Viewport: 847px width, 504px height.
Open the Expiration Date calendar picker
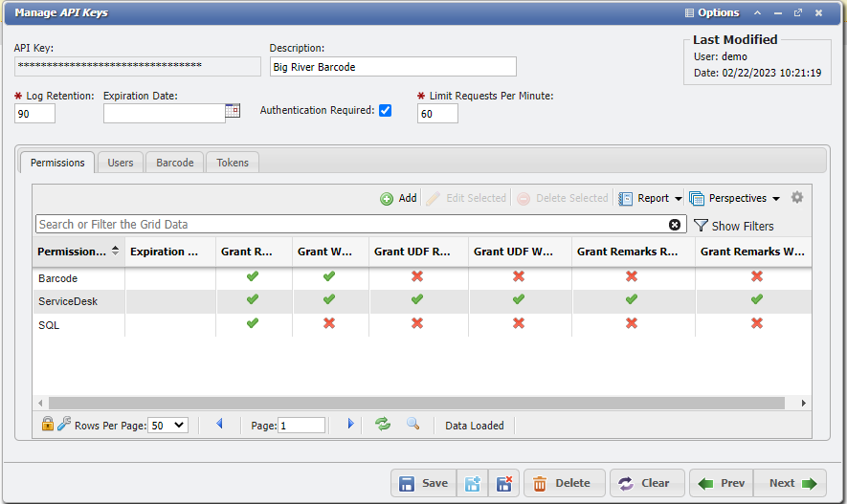point(233,111)
